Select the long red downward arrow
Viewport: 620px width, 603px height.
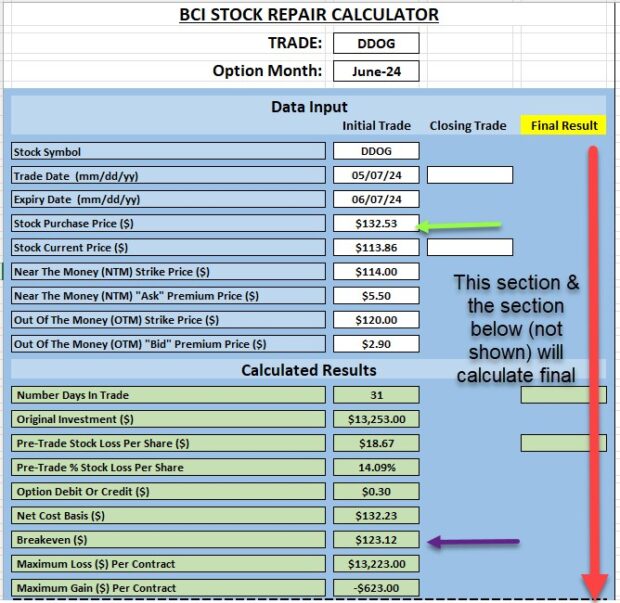point(593,374)
